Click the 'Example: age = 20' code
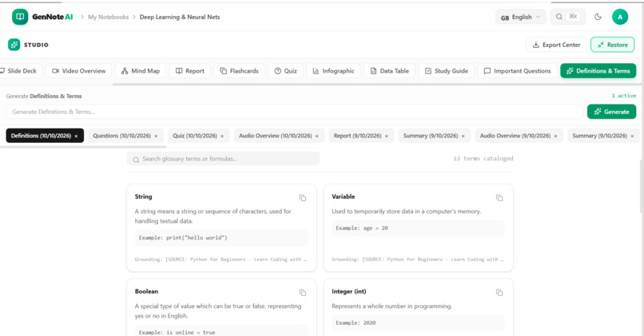The width and height of the screenshot is (644, 336). coord(362,228)
